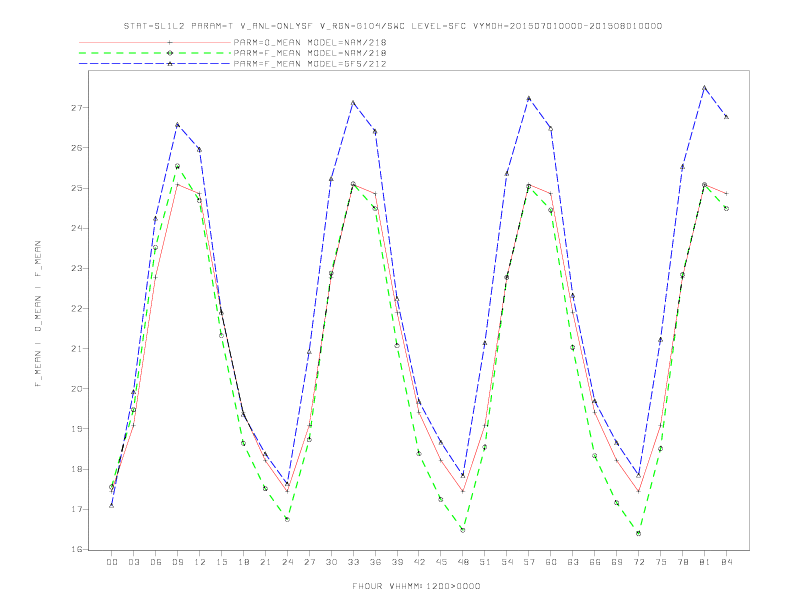Click x-axis hour label 45
792x612 pixels.
[441, 562]
